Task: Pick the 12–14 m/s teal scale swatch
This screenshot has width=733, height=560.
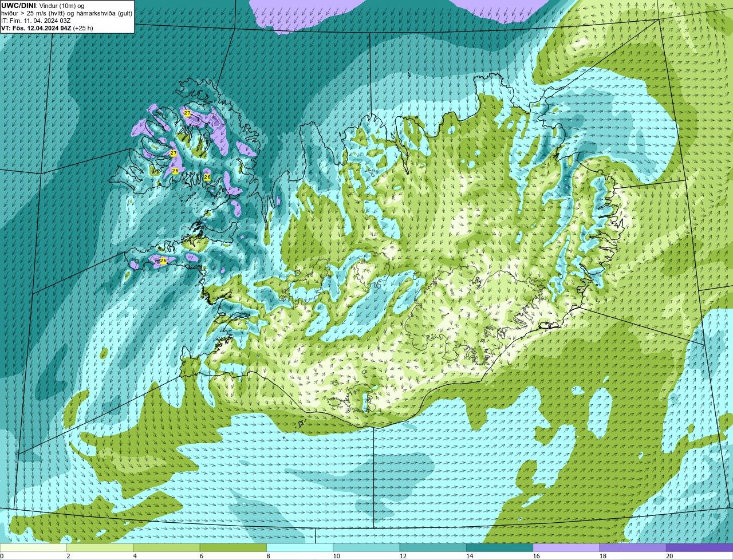Action: pos(433,547)
